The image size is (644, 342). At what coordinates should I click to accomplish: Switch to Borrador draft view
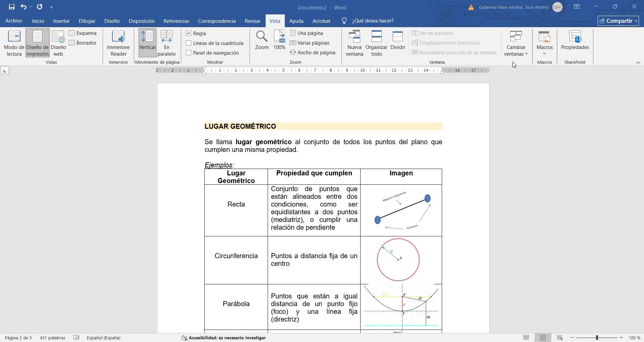point(83,43)
